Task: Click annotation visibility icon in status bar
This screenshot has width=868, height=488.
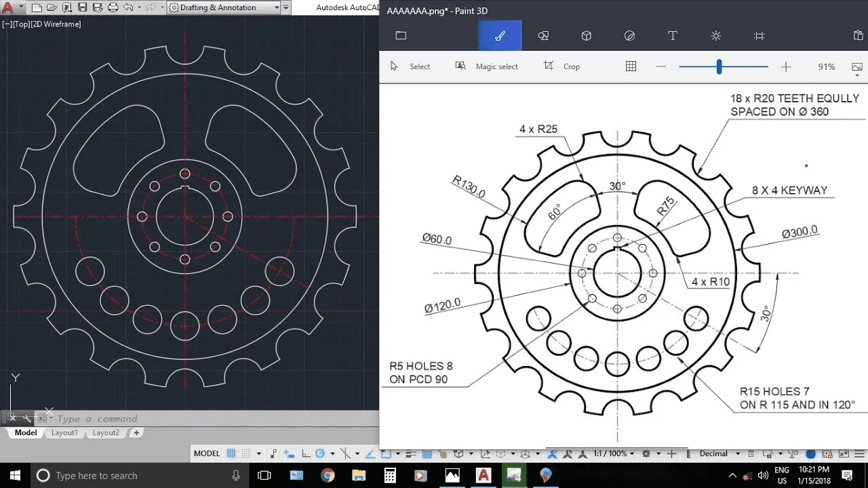Action: (x=552, y=453)
